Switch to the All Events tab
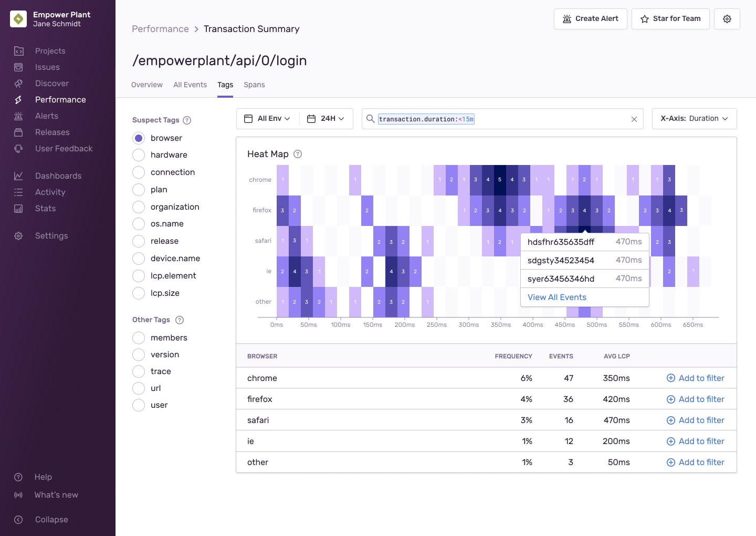This screenshot has height=536, width=756. click(190, 85)
